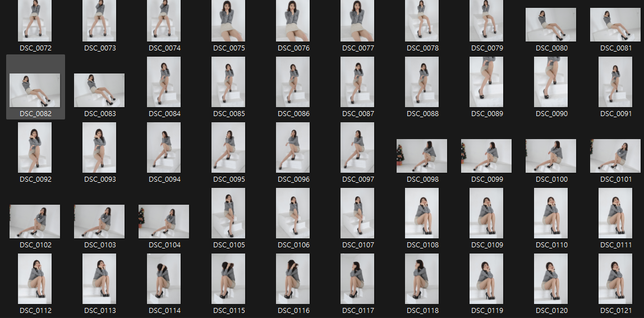
Task: Select the DSC_0072 thumbnail
Action: point(35,21)
